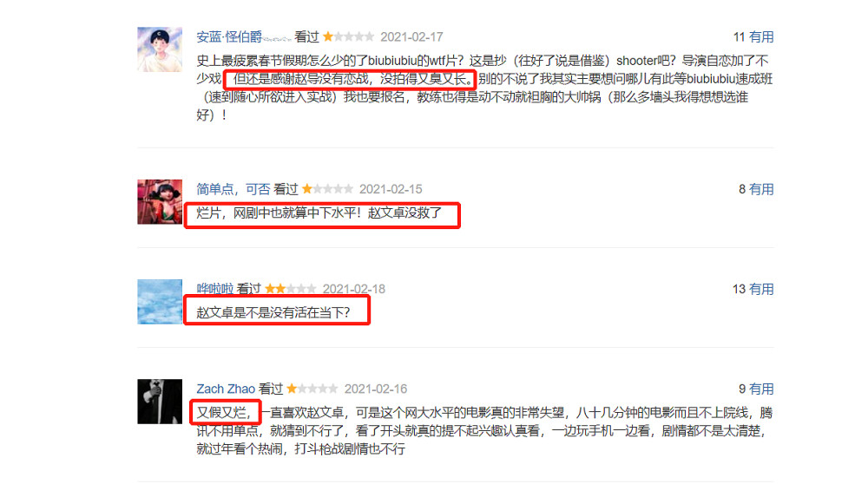Open Zach Zhao's black-and-white avatar
868x484 pixels.
[160, 402]
